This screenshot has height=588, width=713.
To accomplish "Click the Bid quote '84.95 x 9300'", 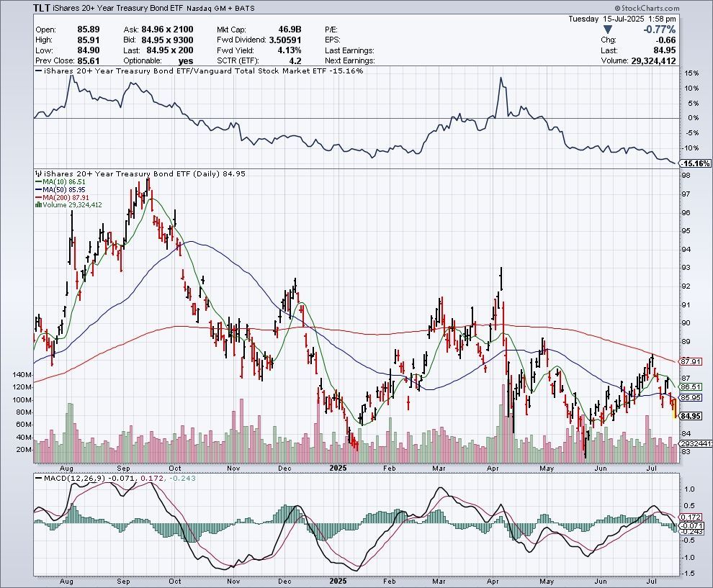I will coord(167,40).
